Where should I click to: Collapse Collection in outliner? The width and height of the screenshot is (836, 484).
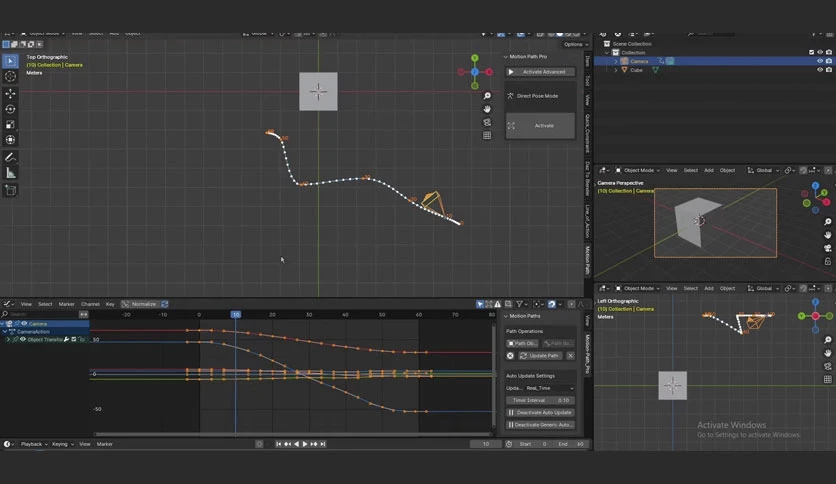pos(607,53)
